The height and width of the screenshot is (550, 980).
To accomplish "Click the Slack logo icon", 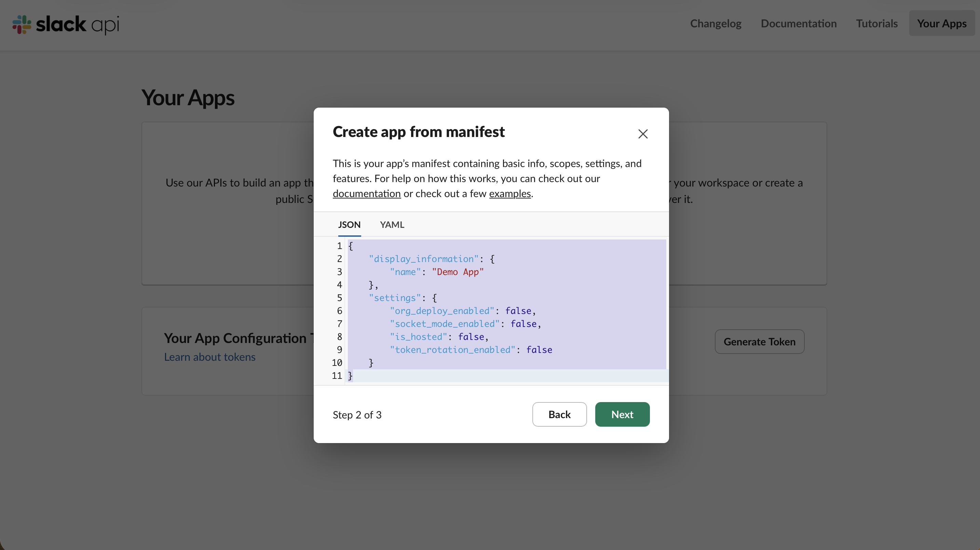I will click(x=22, y=24).
